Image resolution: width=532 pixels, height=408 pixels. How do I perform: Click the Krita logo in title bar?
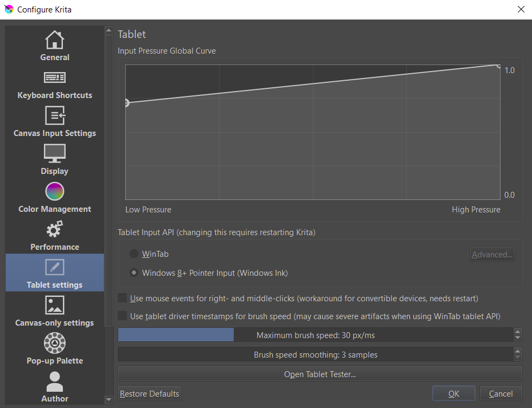pos(9,10)
